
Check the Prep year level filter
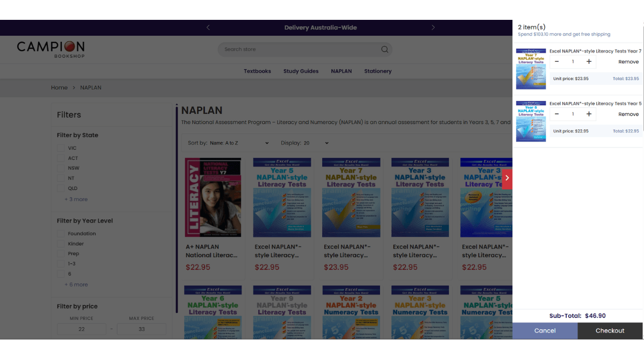pos(61,254)
